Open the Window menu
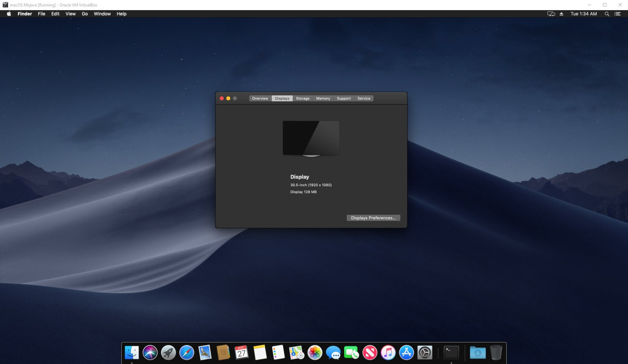 tap(102, 14)
